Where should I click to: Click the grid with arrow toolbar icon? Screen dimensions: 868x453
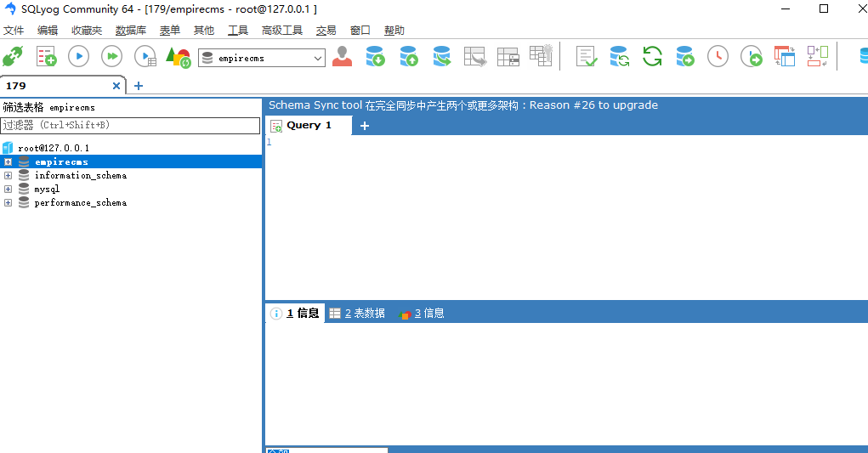click(x=475, y=56)
